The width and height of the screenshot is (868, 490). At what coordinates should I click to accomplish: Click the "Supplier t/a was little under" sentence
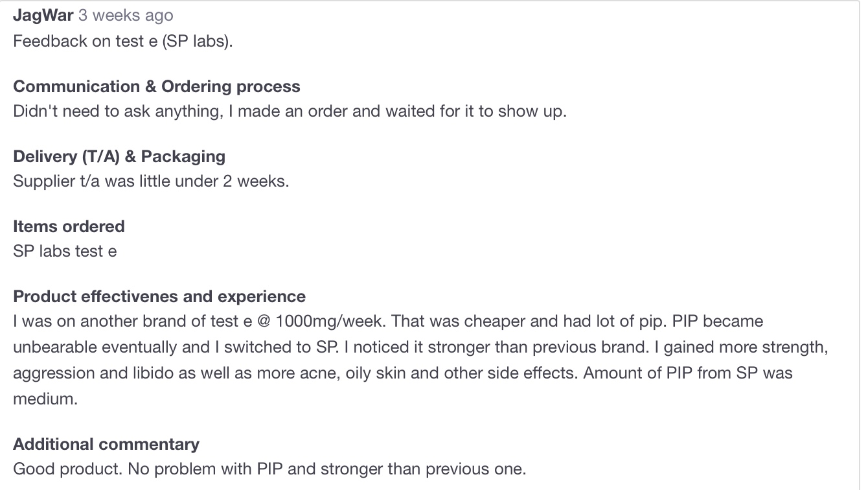point(151,181)
